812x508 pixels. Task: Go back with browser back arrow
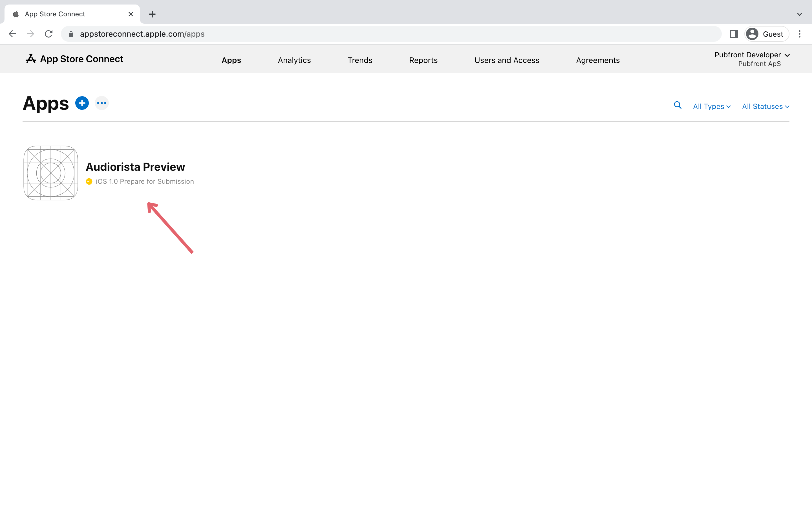point(12,34)
